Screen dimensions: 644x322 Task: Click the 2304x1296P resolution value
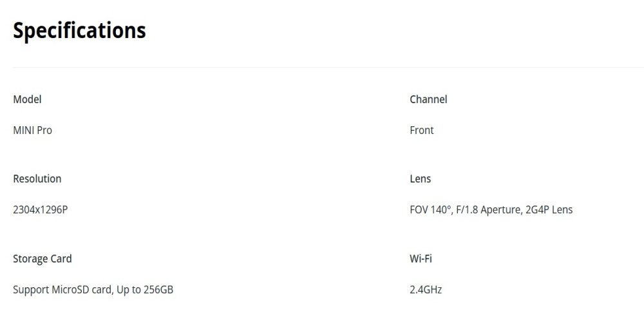(x=40, y=209)
